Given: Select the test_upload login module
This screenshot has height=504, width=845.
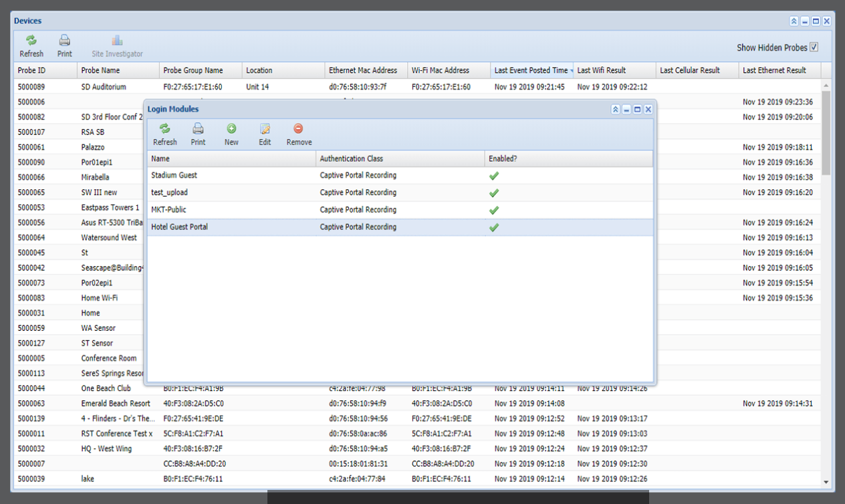Looking at the screenshot, I should 400,193.
